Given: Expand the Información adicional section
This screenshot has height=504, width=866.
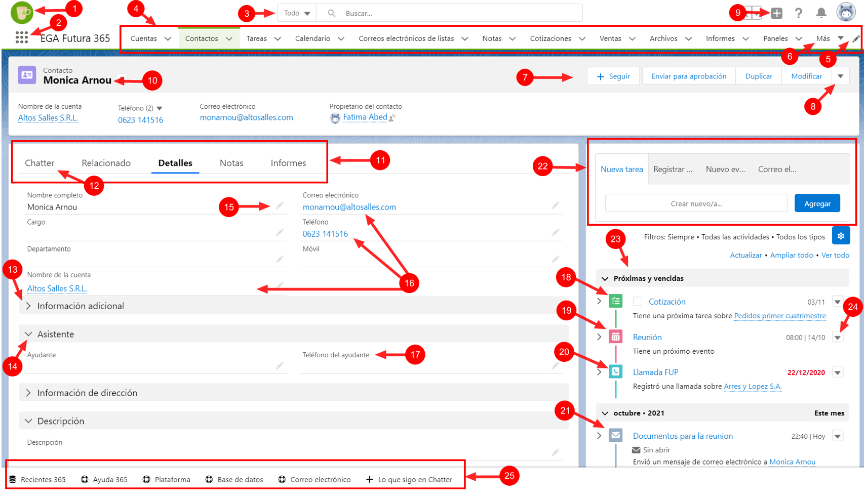Looking at the screenshot, I should pos(28,306).
